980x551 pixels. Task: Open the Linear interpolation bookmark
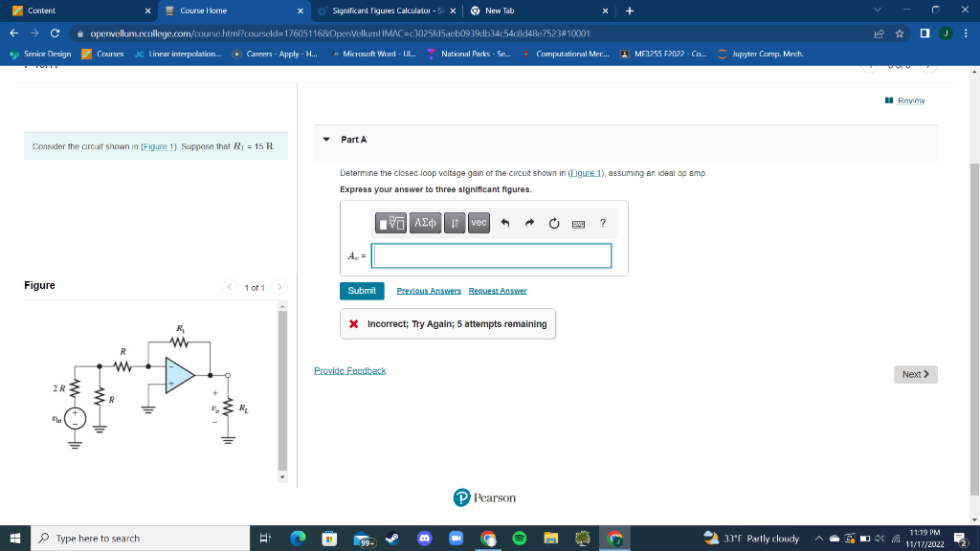click(x=178, y=54)
